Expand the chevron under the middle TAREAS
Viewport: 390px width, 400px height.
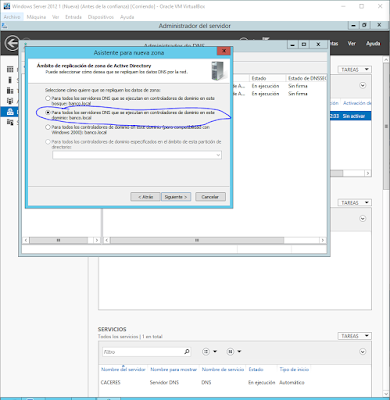(x=363, y=219)
